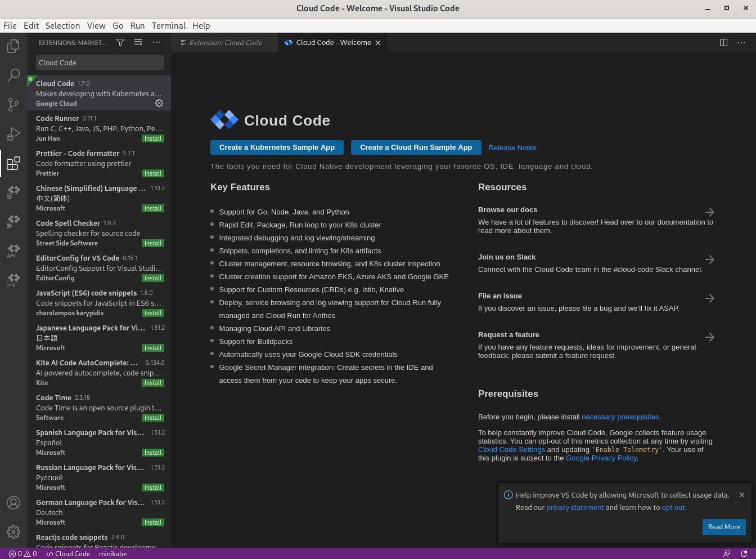The height and width of the screenshot is (559, 756).
Task: Install Chinese (Simplified) Language pack
Action: 153,208
